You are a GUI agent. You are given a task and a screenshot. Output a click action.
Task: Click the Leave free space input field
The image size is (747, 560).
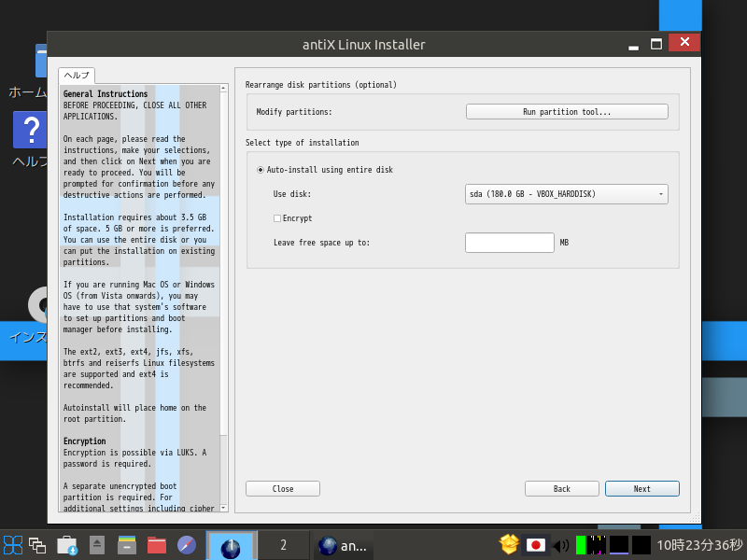tap(509, 243)
